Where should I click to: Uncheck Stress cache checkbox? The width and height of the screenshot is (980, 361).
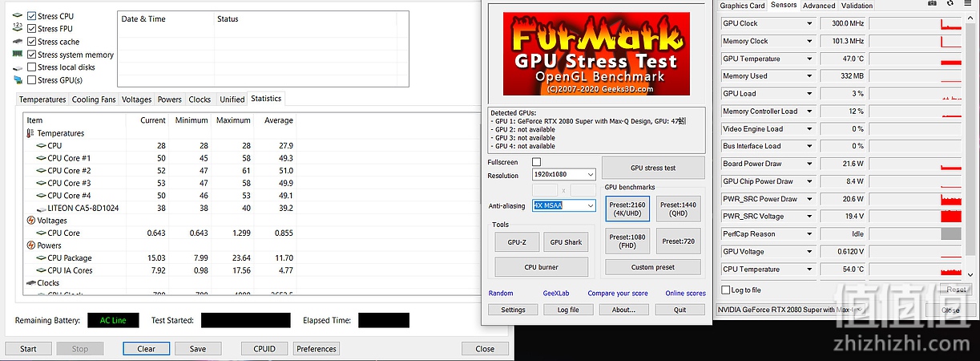[31, 42]
